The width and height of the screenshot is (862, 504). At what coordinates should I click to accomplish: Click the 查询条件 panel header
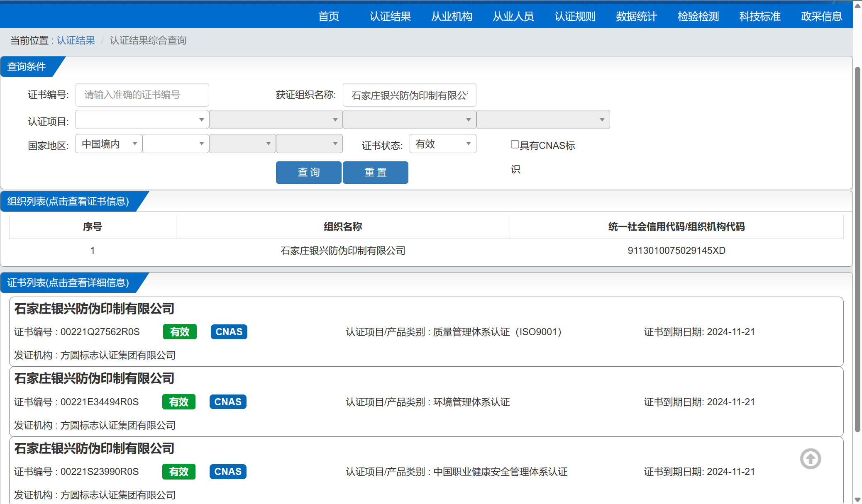click(x=27, y=66)
